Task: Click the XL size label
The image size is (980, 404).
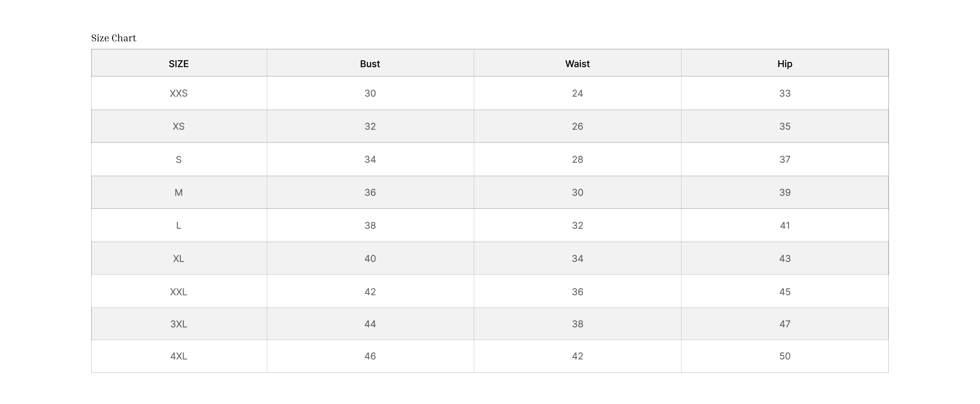Action: click(x=179, y=258)
